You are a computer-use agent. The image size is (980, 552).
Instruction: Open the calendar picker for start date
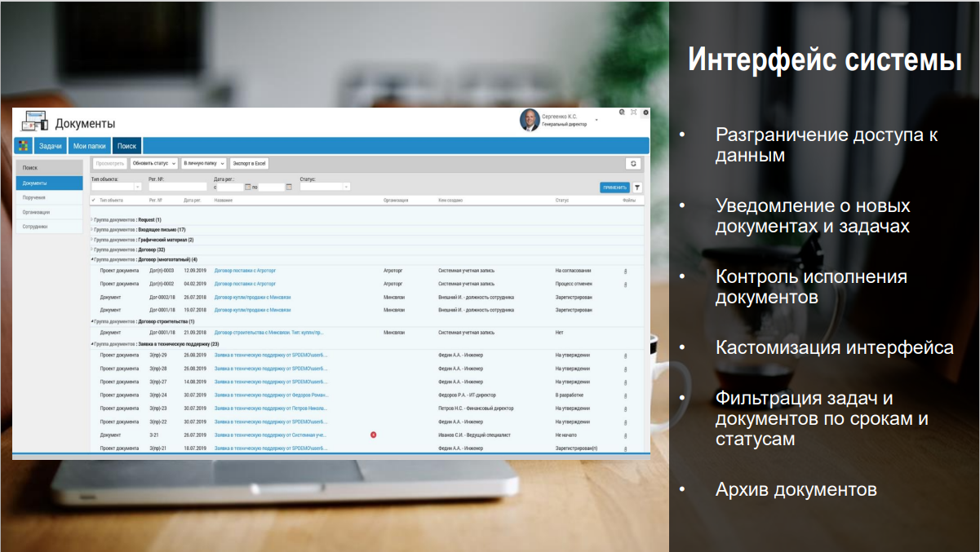click(x=248, y=187)
